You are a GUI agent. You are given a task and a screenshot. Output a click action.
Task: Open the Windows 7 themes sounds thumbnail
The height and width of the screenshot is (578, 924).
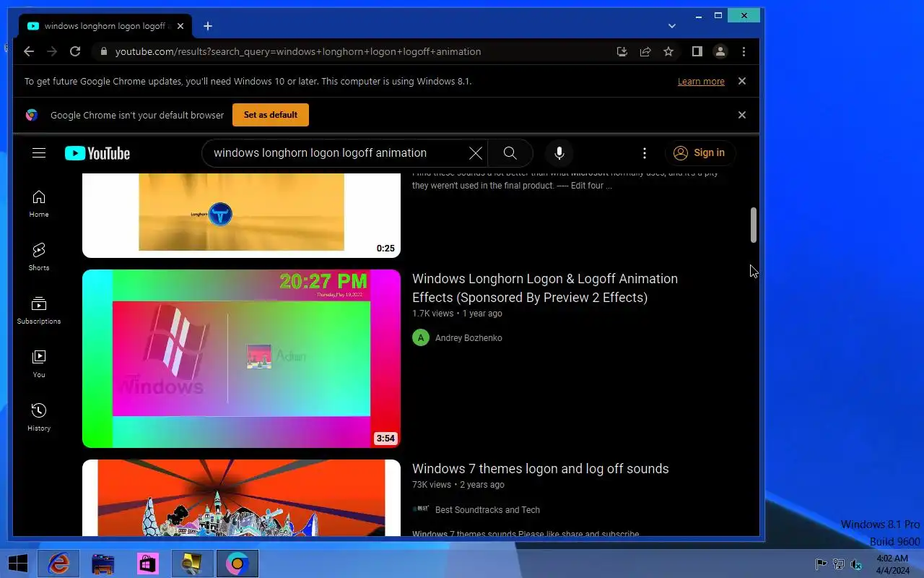pos(241,498)
